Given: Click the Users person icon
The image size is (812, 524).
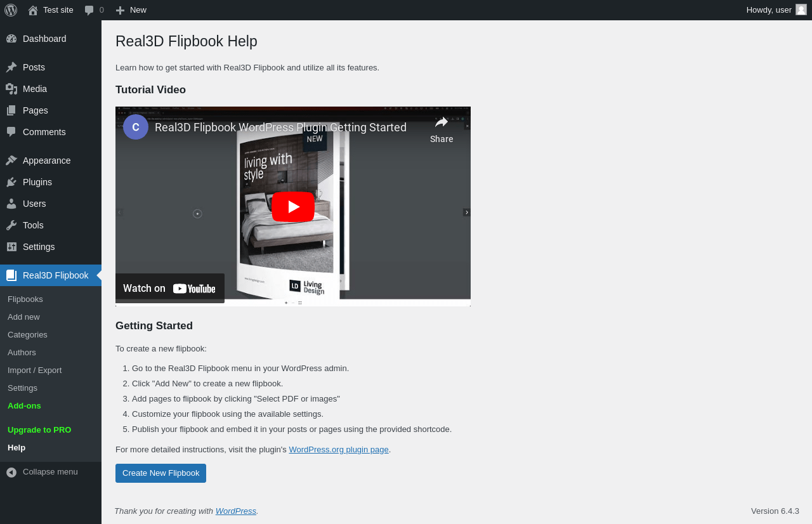Looking at the screenshot, I should pos(11,204).
